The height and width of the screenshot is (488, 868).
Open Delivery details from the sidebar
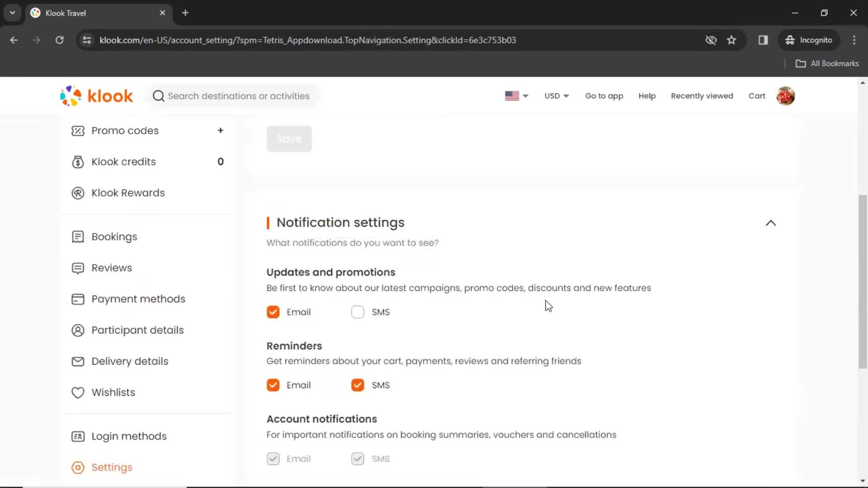(x=130, y=361)
